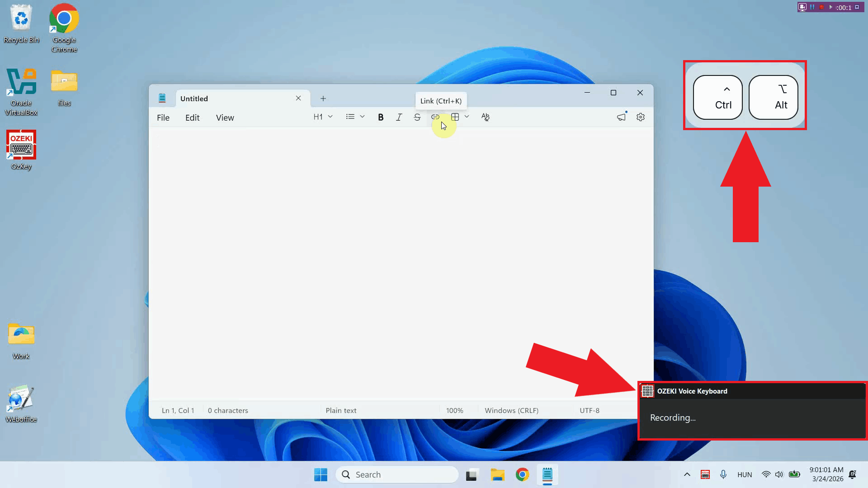This screenshot has width=868, height=488.
Task: Close the Untitled tab
Action: pyautogui.click(x=298, y=98)
